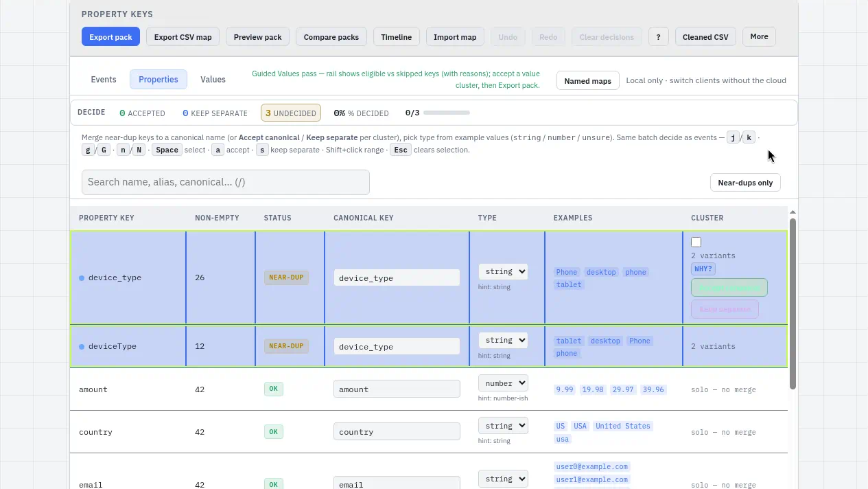
Task: Click WHY? on device_type cluster
Action: click(703, 269)
